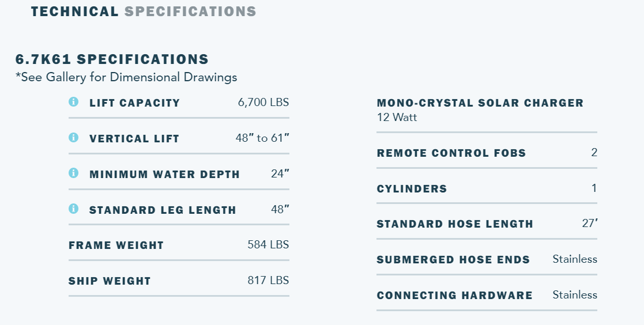644x325 pixels.
Task: Click the Minimum Water Depth label
Action: pos(164,175)
